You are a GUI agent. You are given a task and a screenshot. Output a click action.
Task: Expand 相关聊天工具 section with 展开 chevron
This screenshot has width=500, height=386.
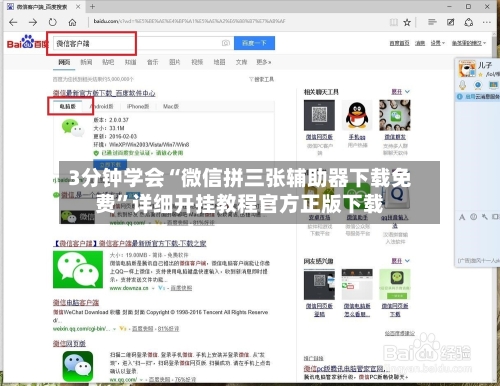[x=400, y=92]
